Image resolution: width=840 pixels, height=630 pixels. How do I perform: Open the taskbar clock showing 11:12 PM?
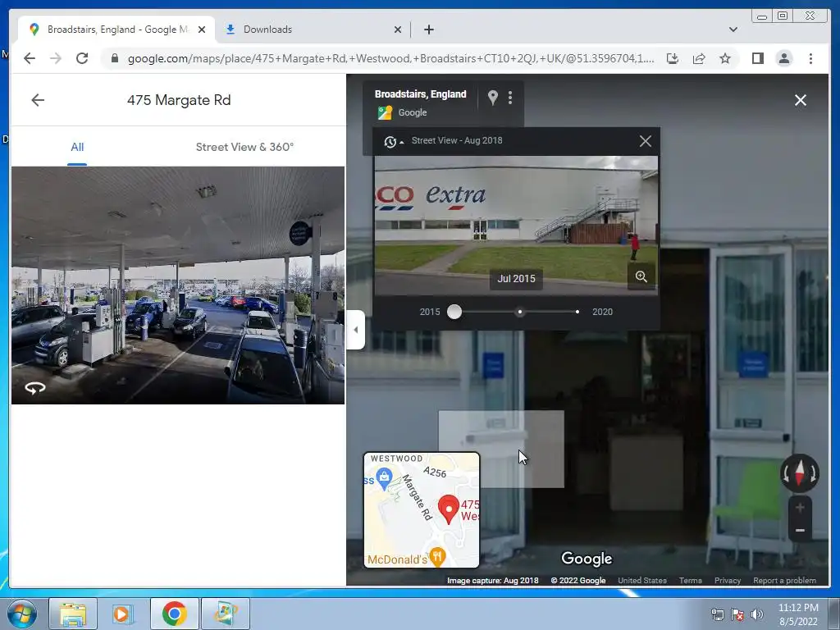pos(798,614)
